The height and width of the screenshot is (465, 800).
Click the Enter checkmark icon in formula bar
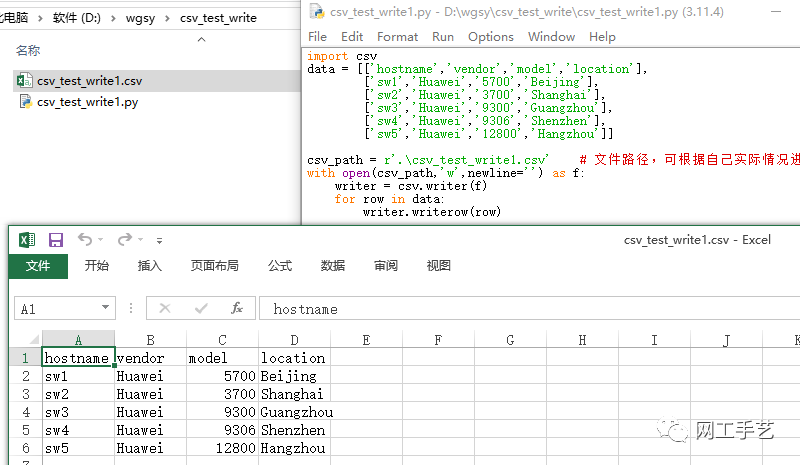[x=201, y=308]
